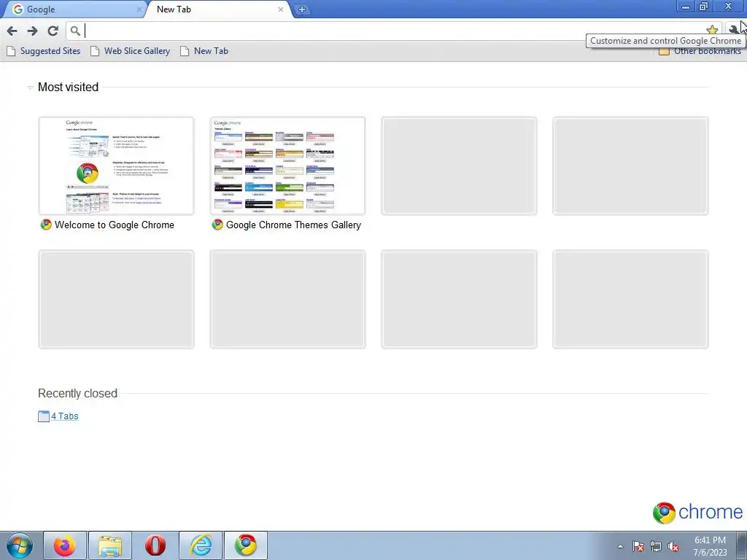The image size is (747, 560).
Task: Click the Chrome taskbar button
Action: (246, 545)
